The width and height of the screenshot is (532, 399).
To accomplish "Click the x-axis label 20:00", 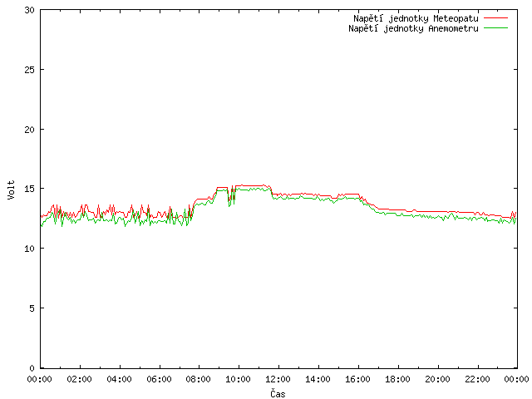I will tap(438, 379).
